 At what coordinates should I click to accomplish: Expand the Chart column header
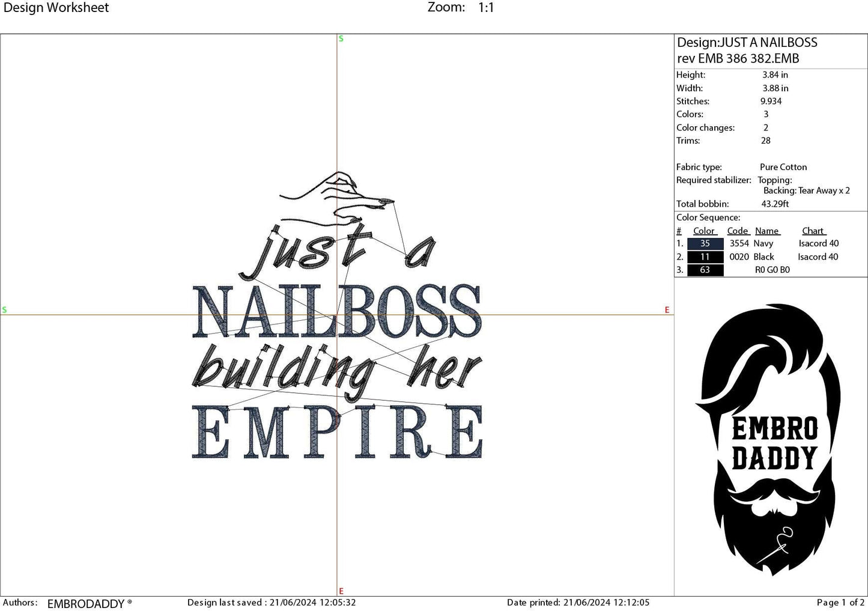coord(813,231)
